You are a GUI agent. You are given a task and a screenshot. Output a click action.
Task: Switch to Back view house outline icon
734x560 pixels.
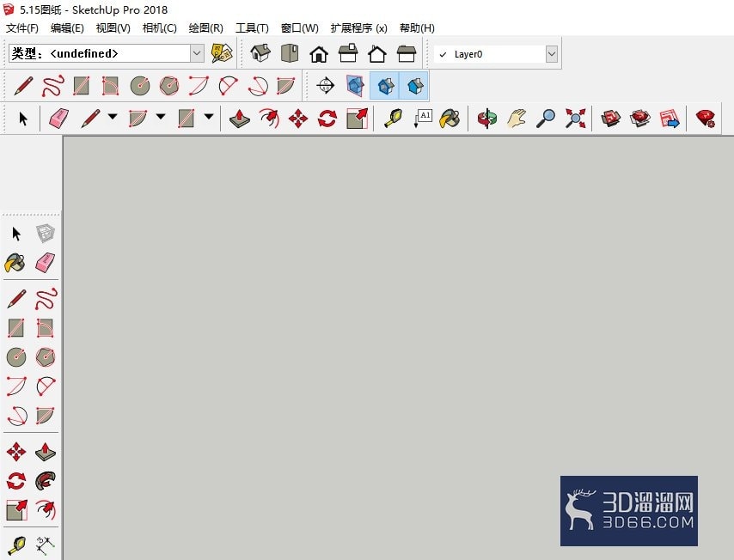click(377, 54)
